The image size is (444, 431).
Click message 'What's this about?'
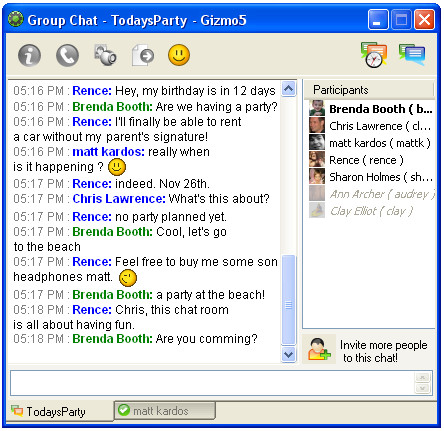pyautogui.click(x=219, y=199)
